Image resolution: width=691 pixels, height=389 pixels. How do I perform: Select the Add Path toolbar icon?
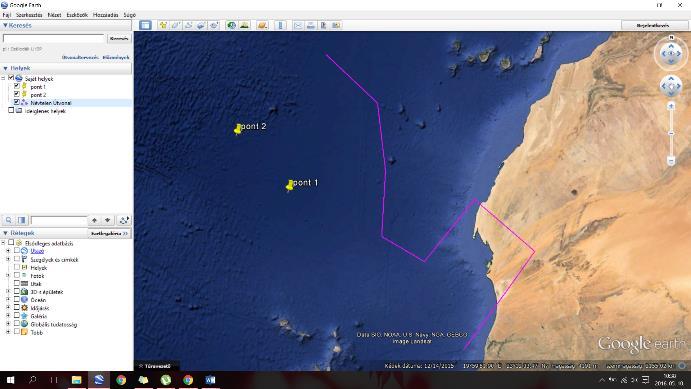tap(188, 25)
